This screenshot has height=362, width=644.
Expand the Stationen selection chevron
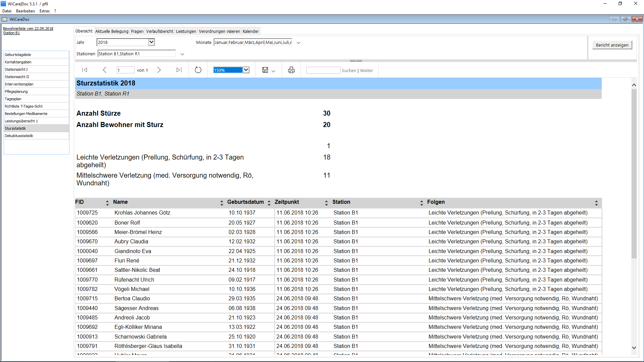[x=182, y=54]
